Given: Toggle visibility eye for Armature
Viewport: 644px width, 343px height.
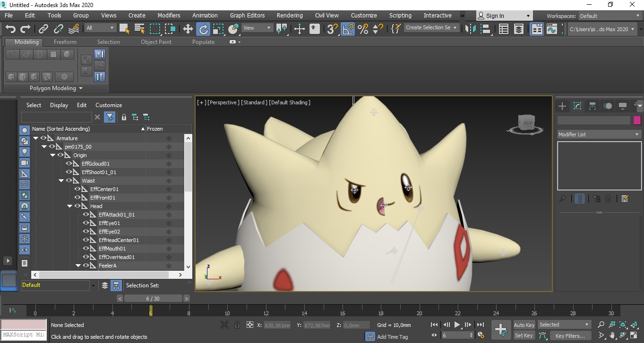Looking at the screenshot, I should (x=43, y=138).
